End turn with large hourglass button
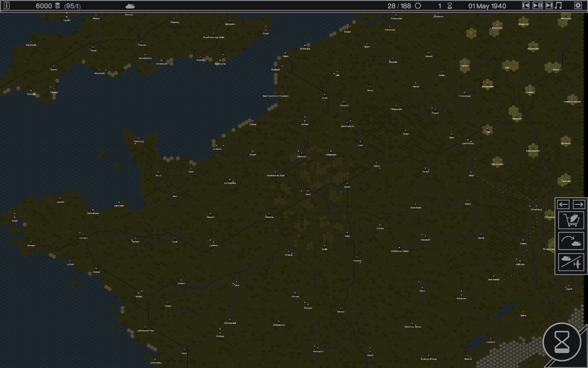Viewport: 588px width, 368px height. pos(562,342)
